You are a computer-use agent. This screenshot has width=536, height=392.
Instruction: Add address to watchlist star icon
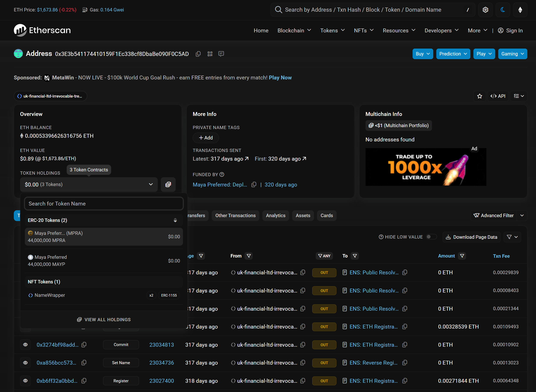point(479,96)
